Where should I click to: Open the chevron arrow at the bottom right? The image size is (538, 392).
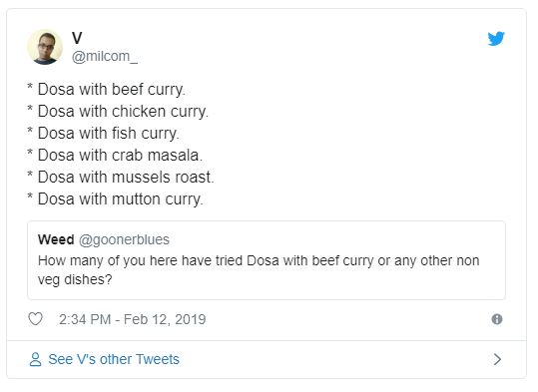(x=497, y=359)
